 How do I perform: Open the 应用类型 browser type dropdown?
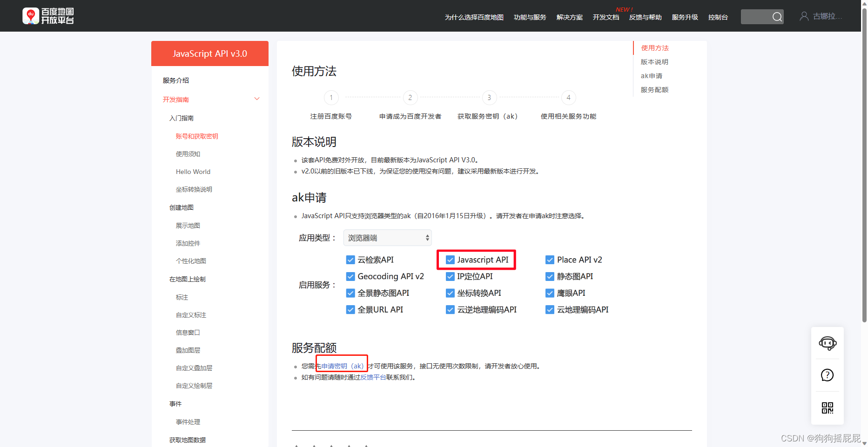pyautogui.click(x=387, y=237)
